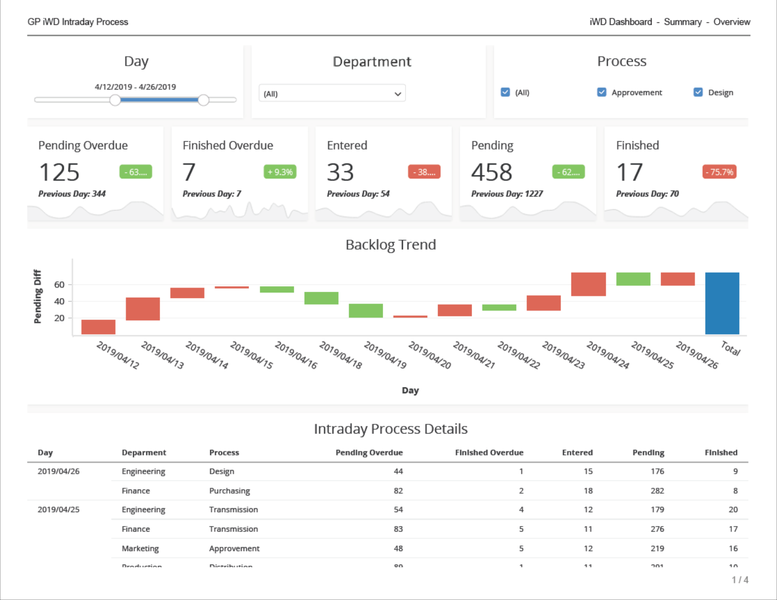The width and height of the screenshot is (777, 600).
Task: Click the right handle of Day slider
Action: coord(204,100)
